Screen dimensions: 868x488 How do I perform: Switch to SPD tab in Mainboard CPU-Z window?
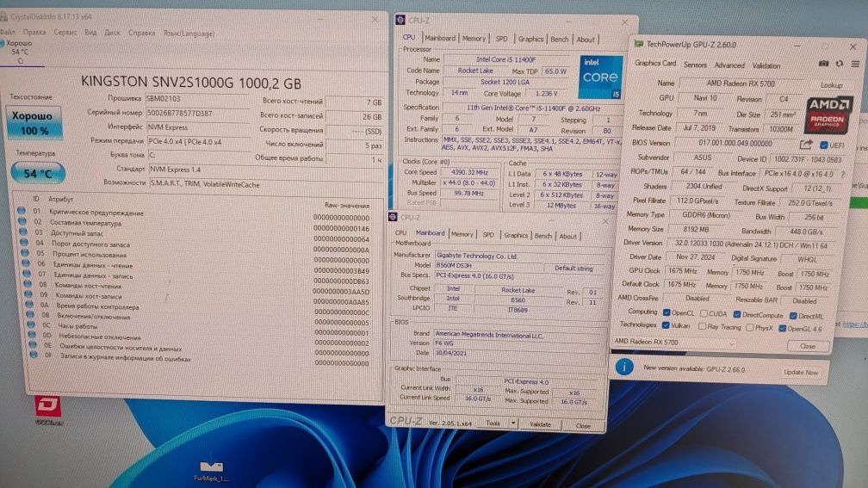(x=487, y=235)
